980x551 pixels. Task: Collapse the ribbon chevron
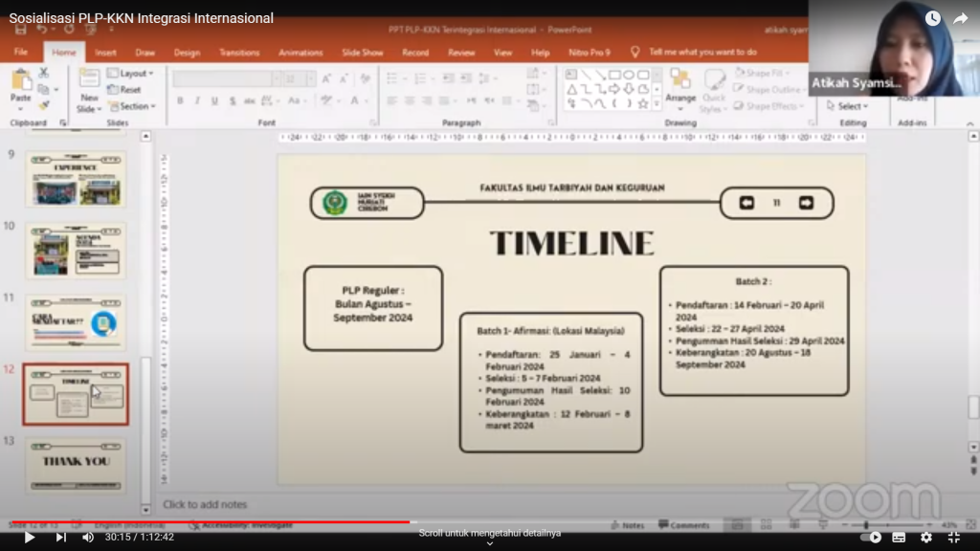tap(969, 123)
